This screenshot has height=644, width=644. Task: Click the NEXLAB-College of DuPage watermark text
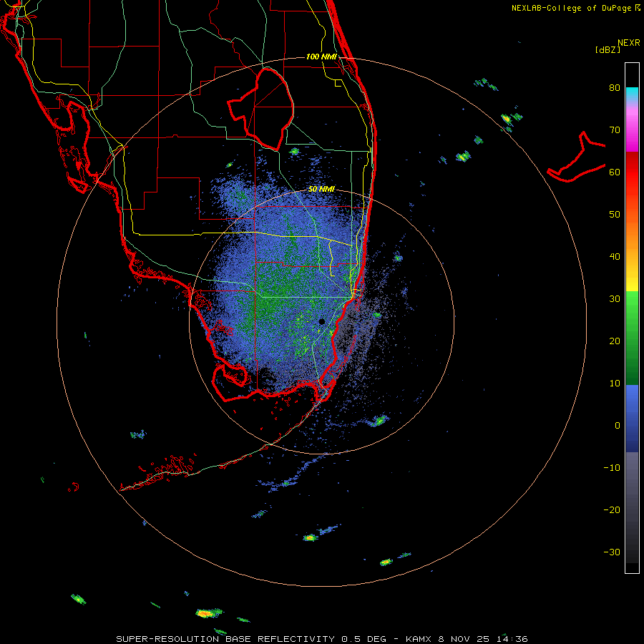coord(575,8)
